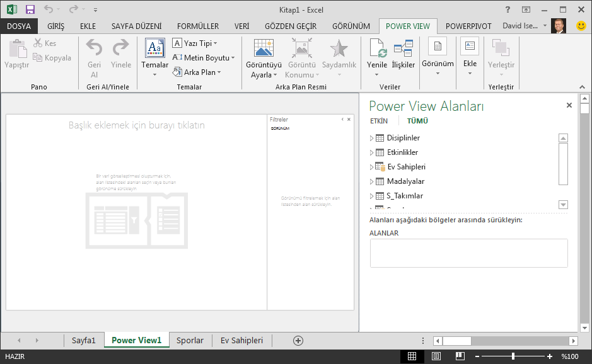Click the %100 zoom level
Screen dimensions: 592x364
click(570, 356)
